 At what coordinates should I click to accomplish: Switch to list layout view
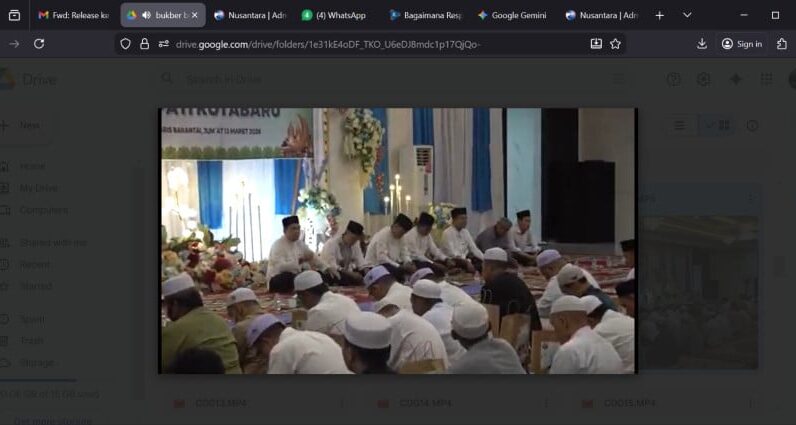coord(680,125)
